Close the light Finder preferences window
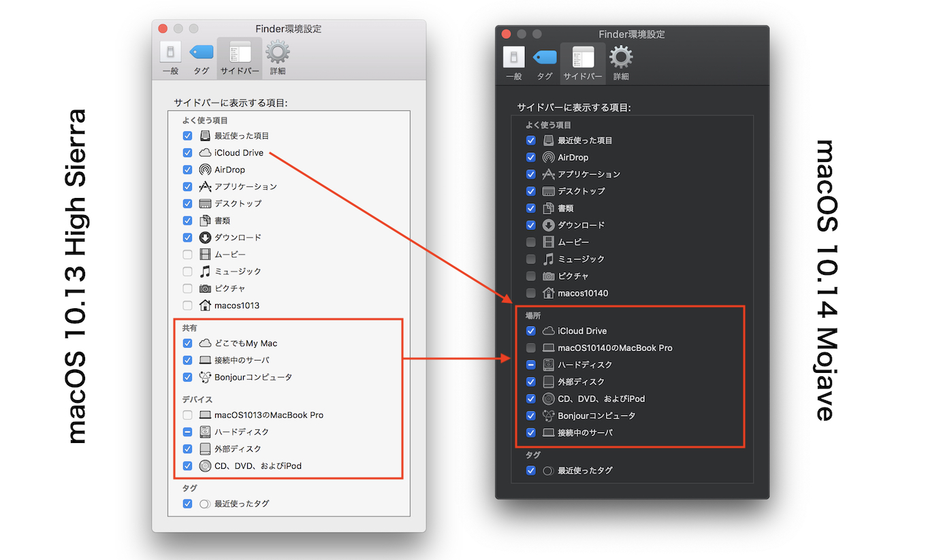Image resolution: width=926 pixels, height=560 pixels. pos(163,29)
